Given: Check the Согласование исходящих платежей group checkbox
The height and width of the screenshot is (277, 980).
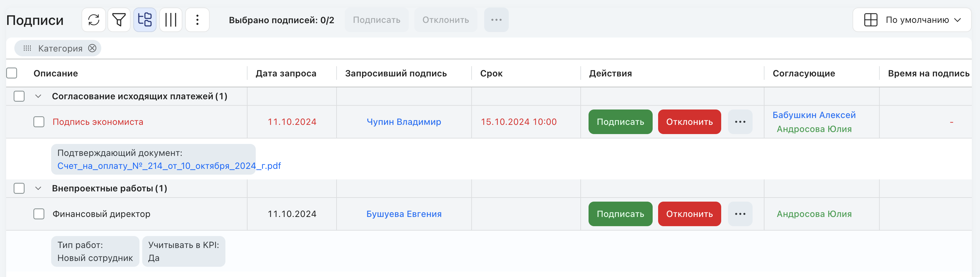Looking at the screenshot, I should coord(19,96).
